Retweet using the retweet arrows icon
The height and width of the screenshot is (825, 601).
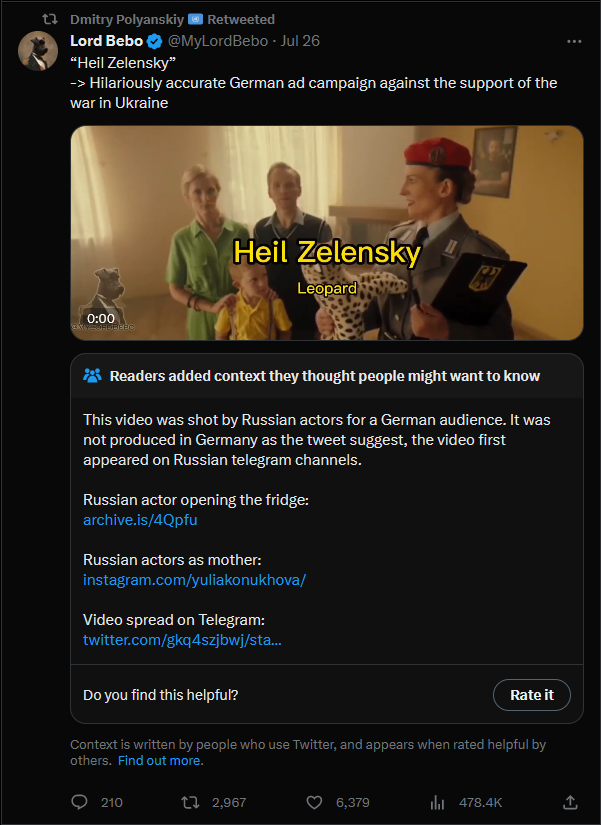point(190,802)
